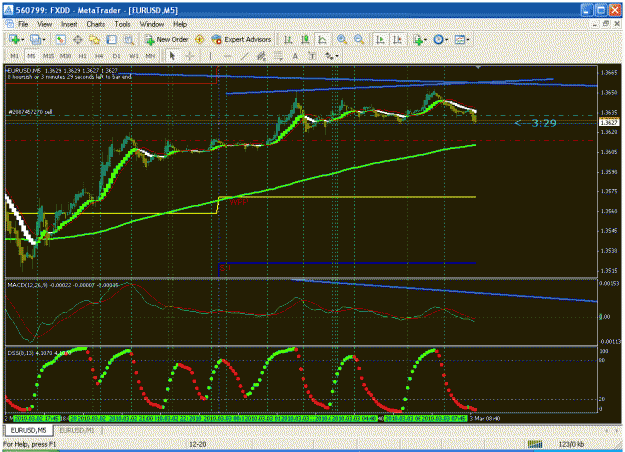The image size is (625, 452).
Task: Open the Templates dropdown arrow
Action: [x=468, y=40]
